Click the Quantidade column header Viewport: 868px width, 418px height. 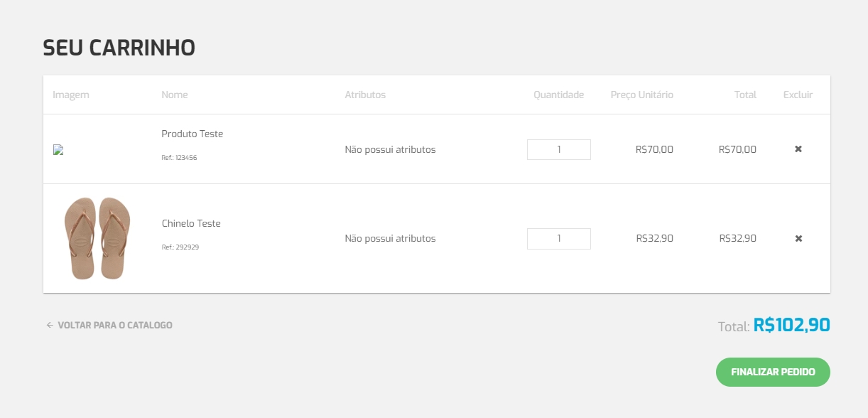558,95
